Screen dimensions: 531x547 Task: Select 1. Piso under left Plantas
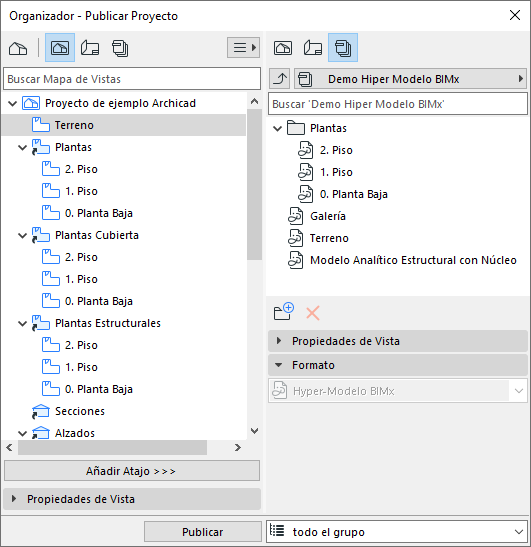tap(81, 191)
